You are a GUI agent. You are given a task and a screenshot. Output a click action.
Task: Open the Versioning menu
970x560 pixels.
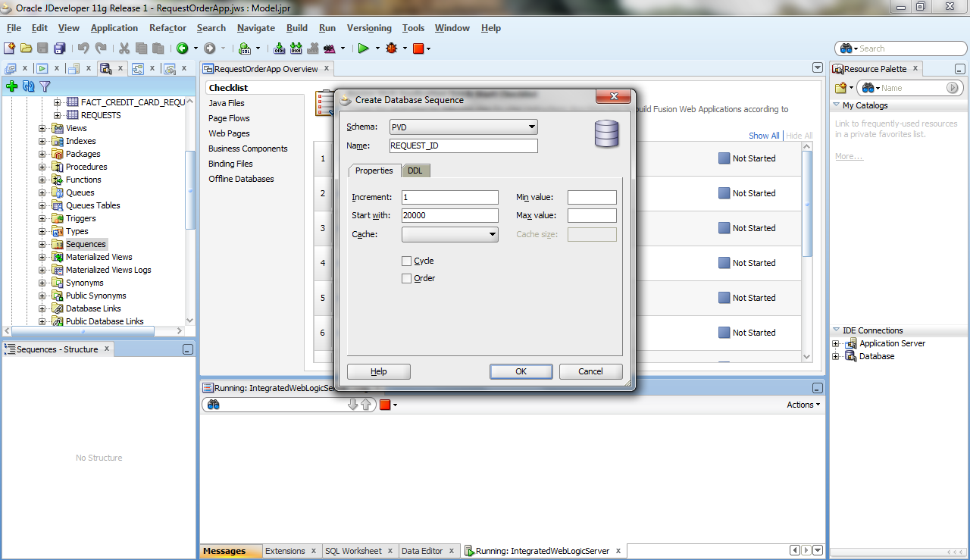369,28
